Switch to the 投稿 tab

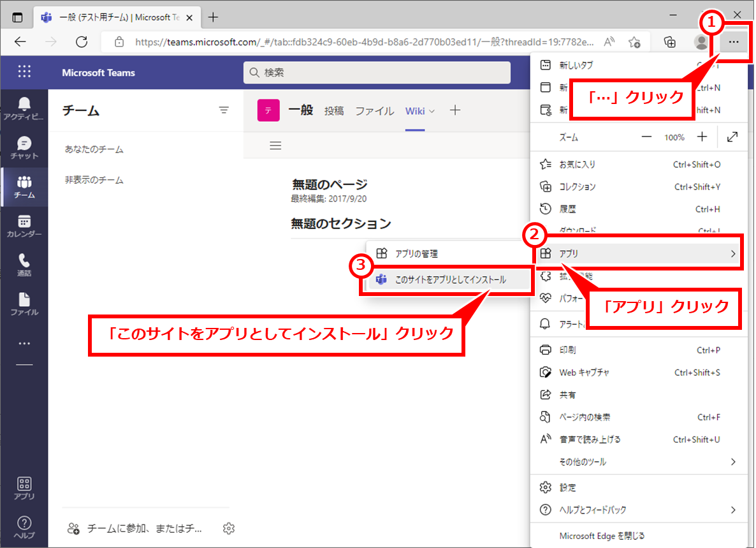(x=333, y=111)
